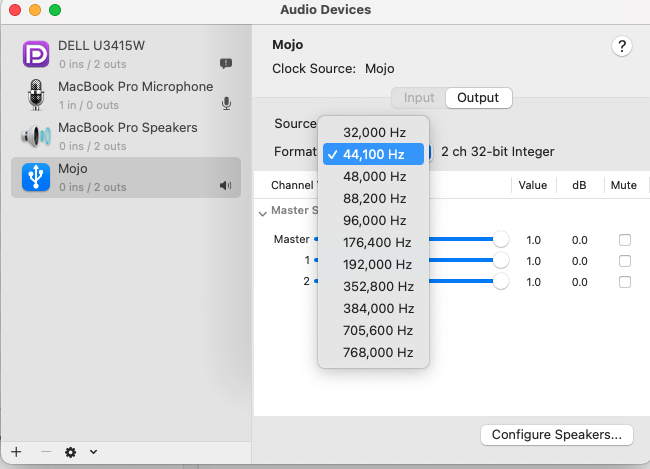This screenshot has width=650, height=469.
Task: Select the DELL U3415W display icon
Action: tap(36, 54)
